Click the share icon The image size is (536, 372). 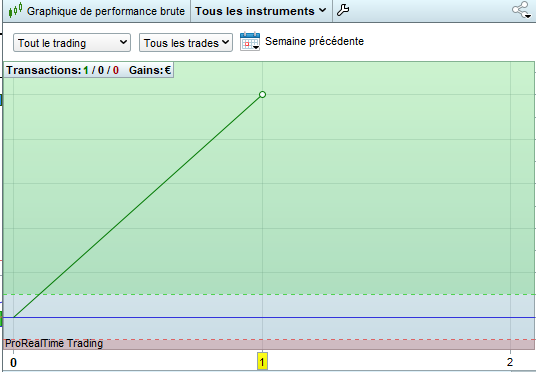(x=522, y=10)
